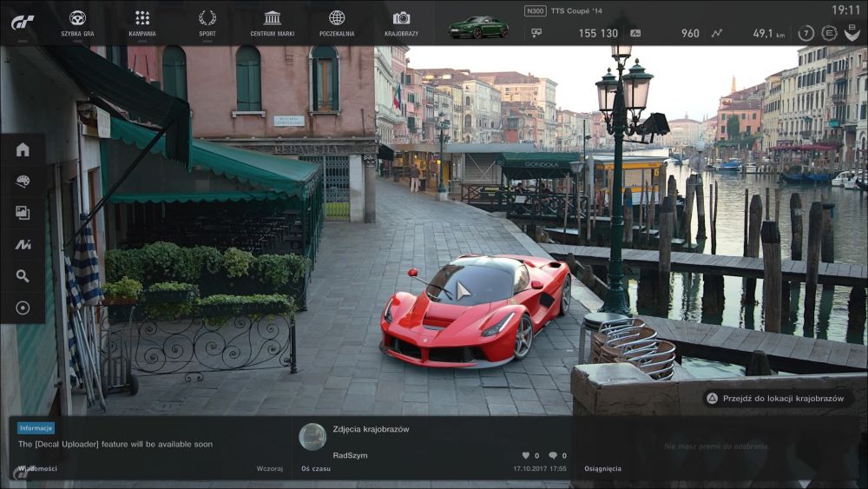
Task: Click the 17.10.2017 17:55 date stamp
Action: pyautogui.click(x=540, y=468)
